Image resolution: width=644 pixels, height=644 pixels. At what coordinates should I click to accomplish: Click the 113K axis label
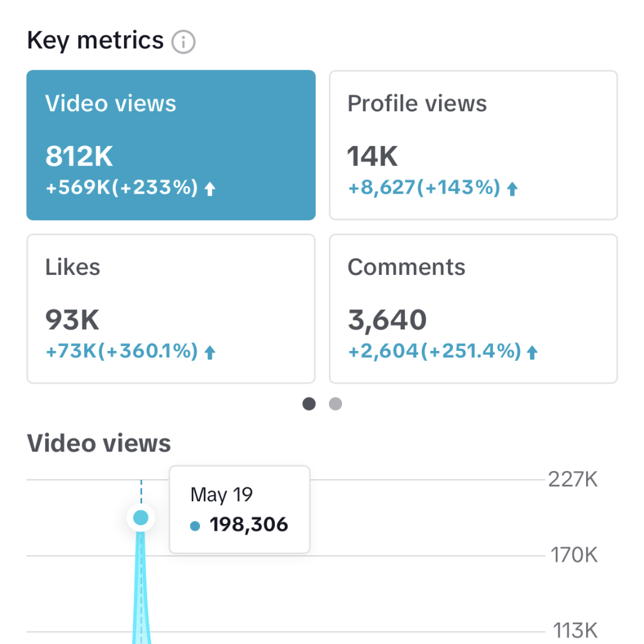[x=575, y=630]
